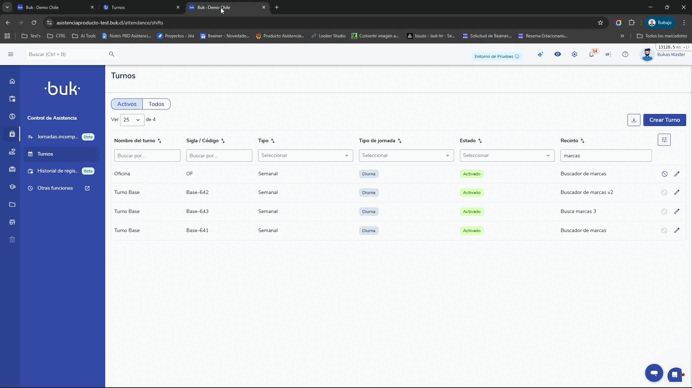This screenshot has width=692, height=388.
Task: Open the chat bubble floating button
Action: (x=654, y=373)
